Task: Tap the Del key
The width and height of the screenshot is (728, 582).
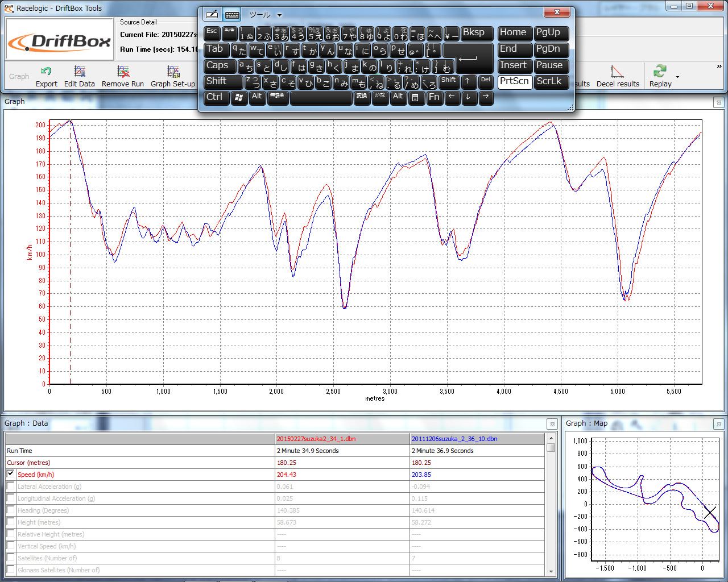Action: click(x=486, y=81)
